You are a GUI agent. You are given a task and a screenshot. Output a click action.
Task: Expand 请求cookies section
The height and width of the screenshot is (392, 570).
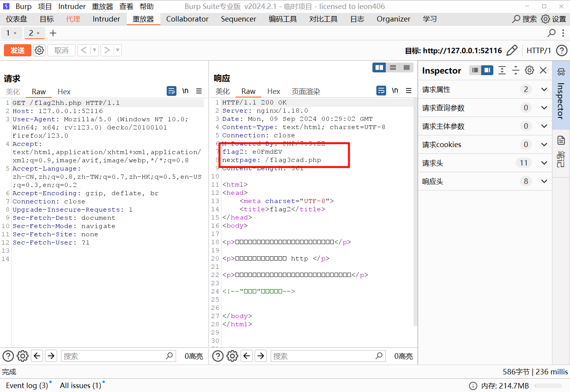(544, 144)
